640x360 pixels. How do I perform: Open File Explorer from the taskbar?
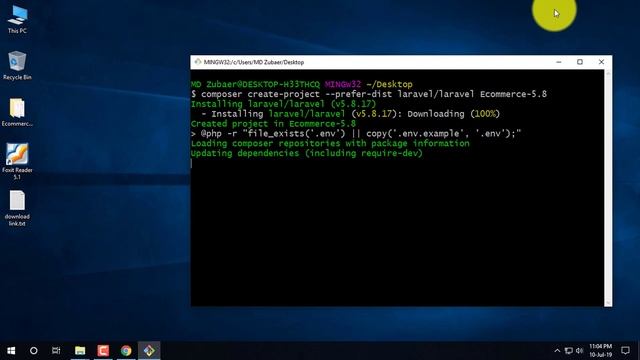coord(80,351)
